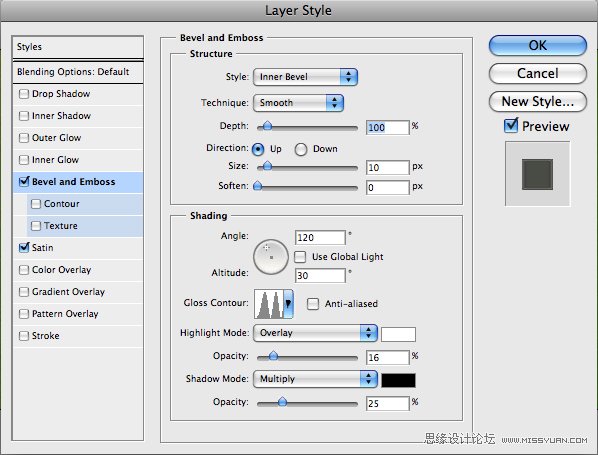Viewport: 598px width, 455px height.
Task: Expand the Highlight Mode Overlay dropdown
Action: click(x=315, y=333)
